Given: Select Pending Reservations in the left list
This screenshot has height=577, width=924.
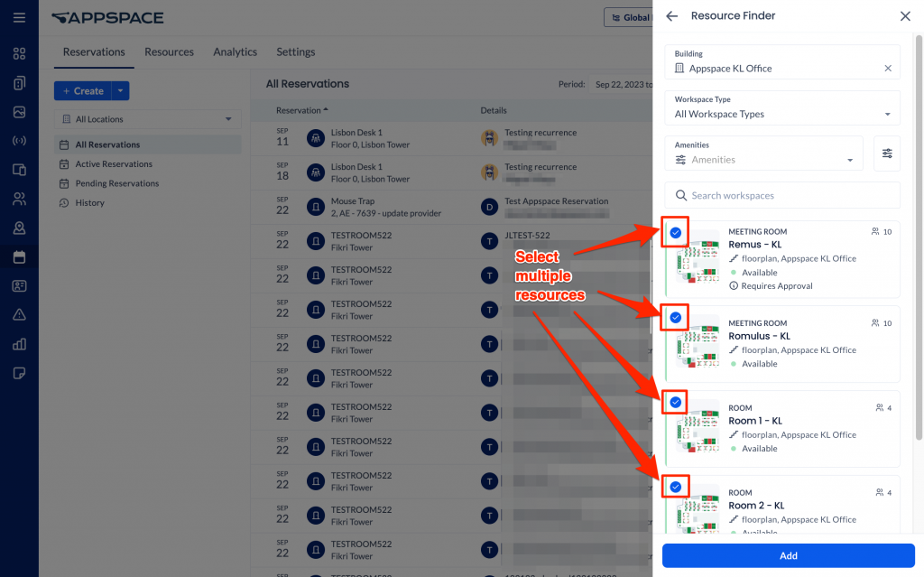Looking at the screenshot, I should click(x=147, y=183).
